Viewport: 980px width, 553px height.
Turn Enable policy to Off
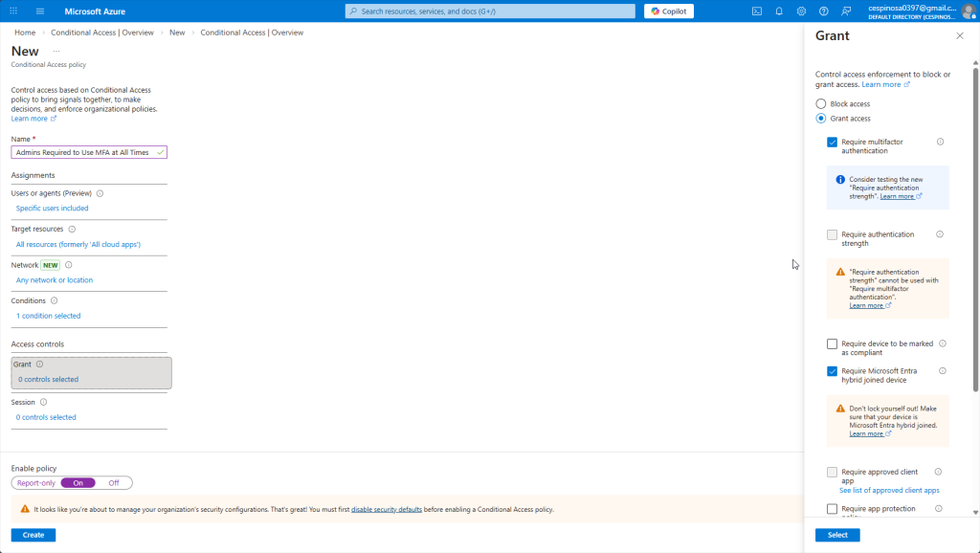pos(114,483)
